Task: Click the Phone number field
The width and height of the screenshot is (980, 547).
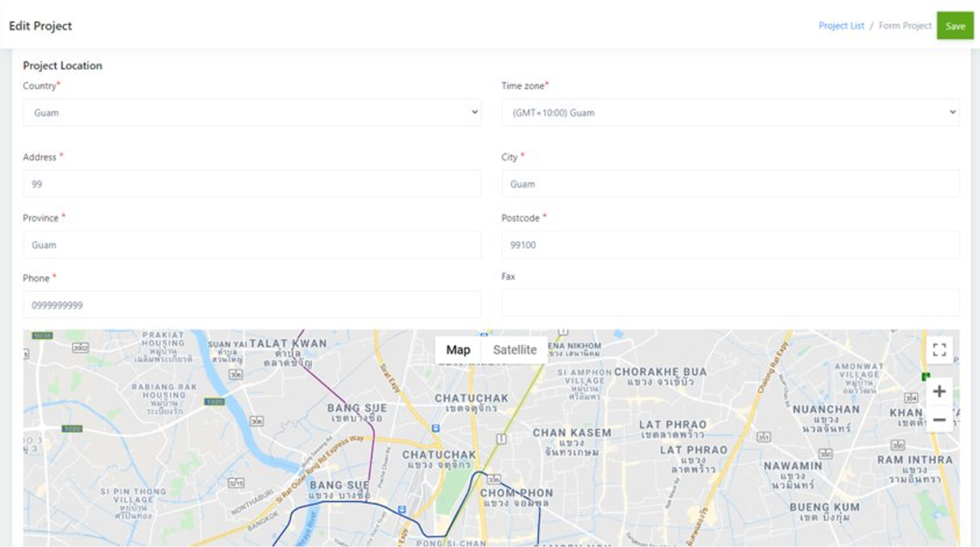Action: pos(252,305)
